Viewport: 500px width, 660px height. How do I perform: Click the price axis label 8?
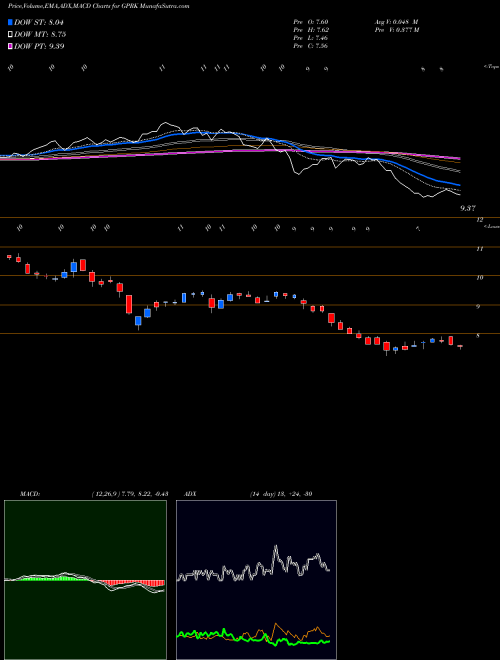point(478,336)
